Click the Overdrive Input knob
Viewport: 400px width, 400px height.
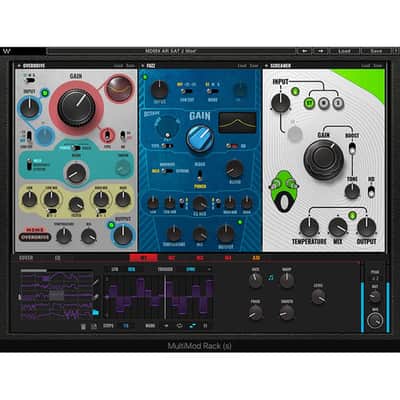(x=30, y=108)
